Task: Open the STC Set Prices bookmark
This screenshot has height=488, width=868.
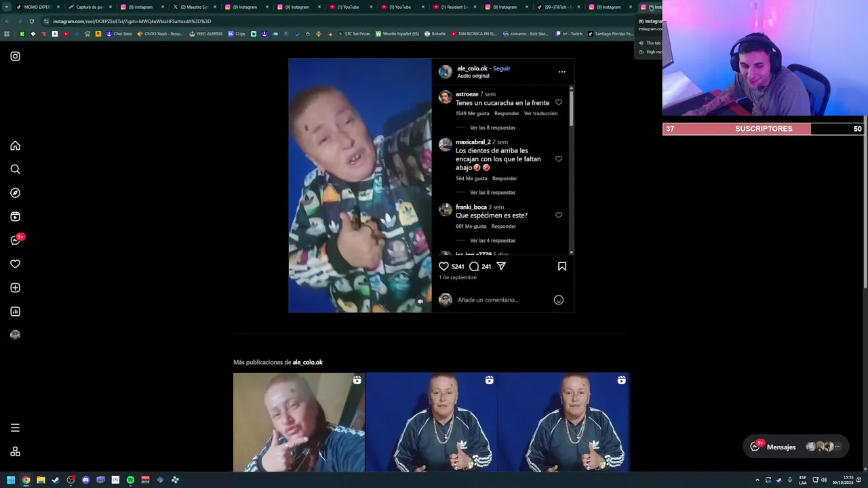Action: point(353,33)
